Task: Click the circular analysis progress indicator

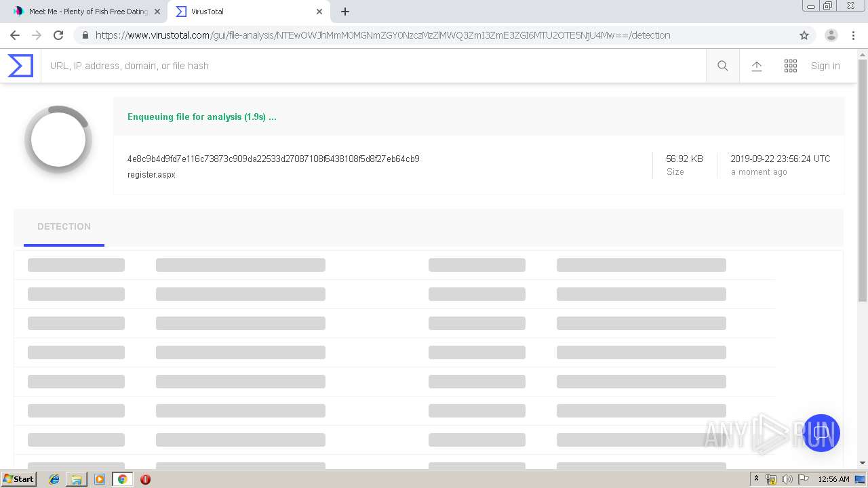Action: point(58,139)
